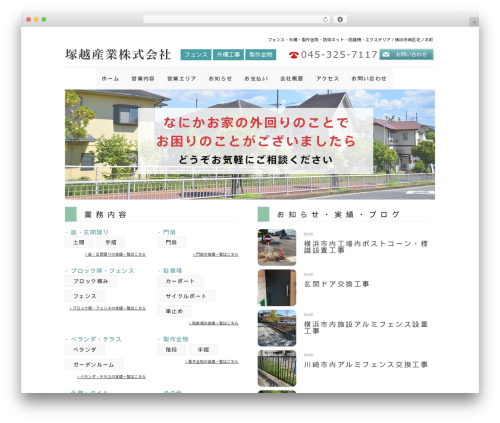Open the ホーム menu item
This screenshot has width=500, height=423.
coord(110,79)
